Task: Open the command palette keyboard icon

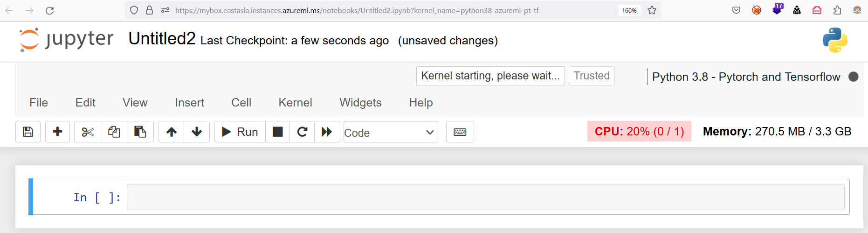Action: pos(460,132)
